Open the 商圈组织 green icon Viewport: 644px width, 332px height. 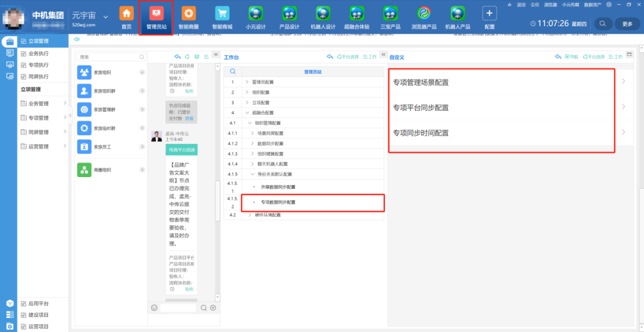click(84, 169)
